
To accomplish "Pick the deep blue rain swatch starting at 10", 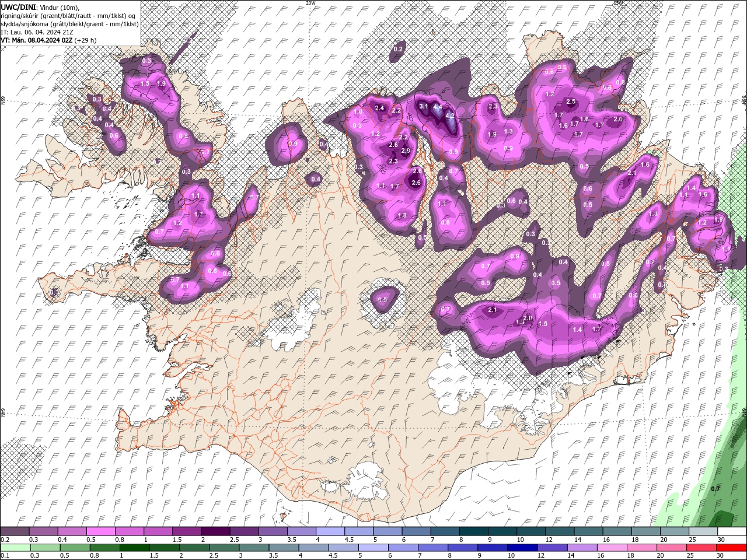I will 522,548.
